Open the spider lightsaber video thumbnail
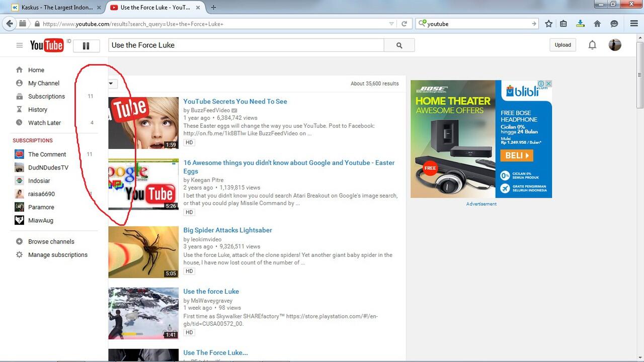 (x=143, y=252)
